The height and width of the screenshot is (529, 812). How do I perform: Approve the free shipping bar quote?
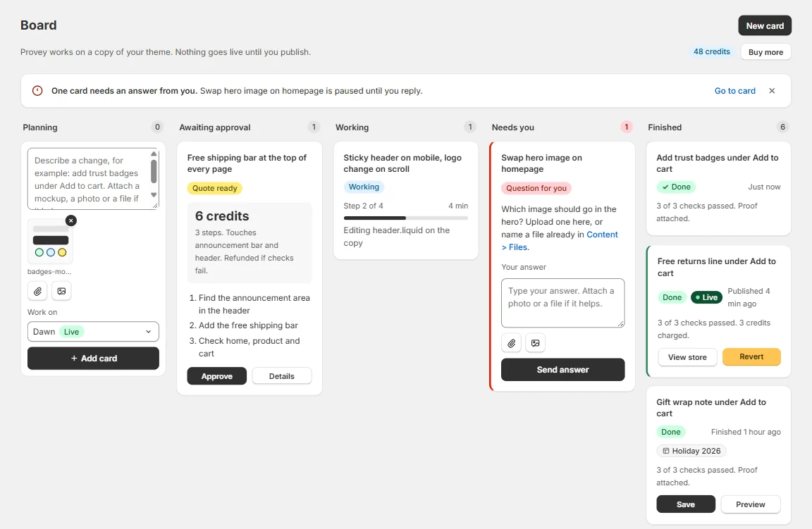pos(216,376)
